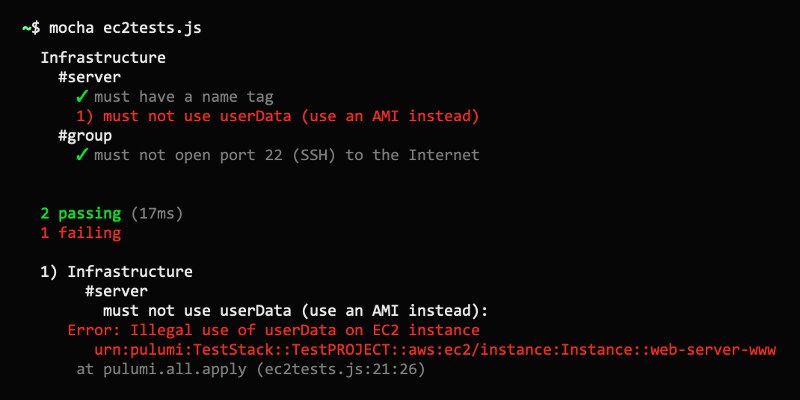Click the urn:pulumi resource identifier line
800x400 pixels.
(435, 350)
